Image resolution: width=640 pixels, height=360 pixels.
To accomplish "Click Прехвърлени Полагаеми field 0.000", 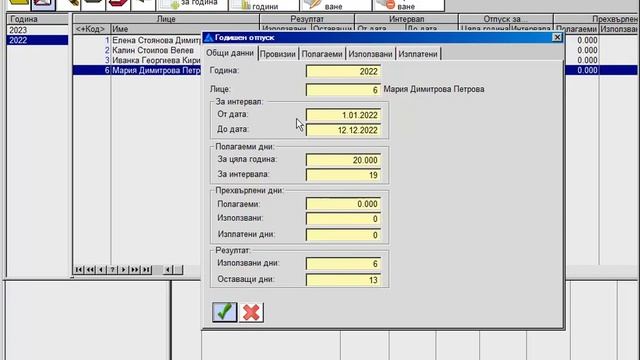I will pos(343,204).
